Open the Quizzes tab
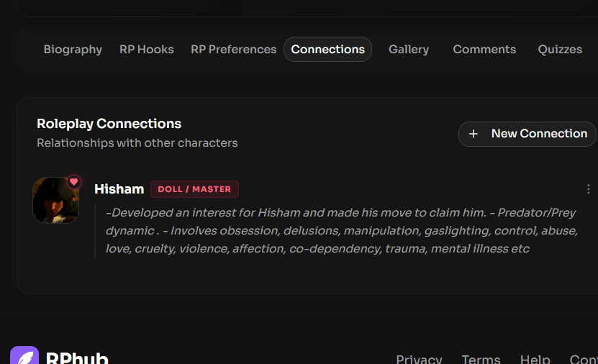The height and width of the screenshot is (364, 598). click(560, 50)
